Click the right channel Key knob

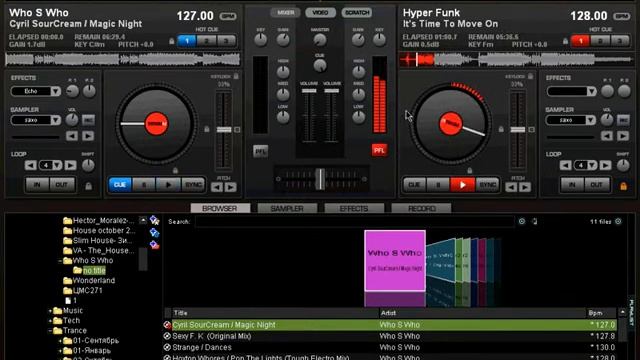(379, 40)
